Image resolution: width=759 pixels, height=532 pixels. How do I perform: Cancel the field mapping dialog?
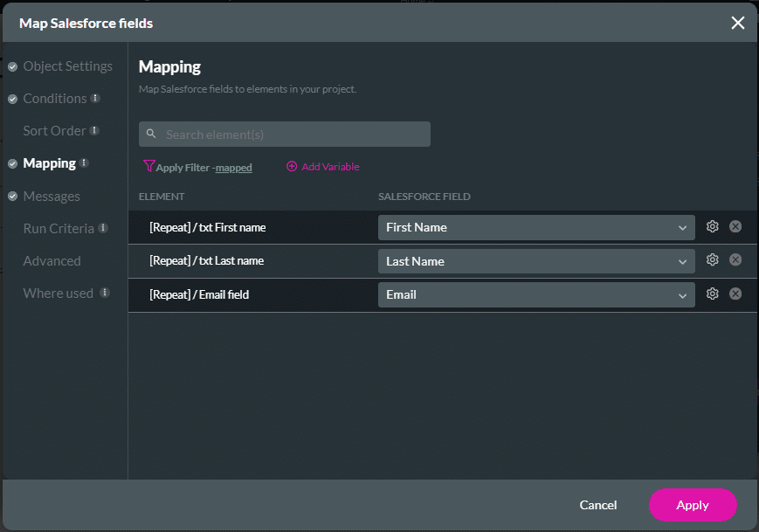[598, 505]
